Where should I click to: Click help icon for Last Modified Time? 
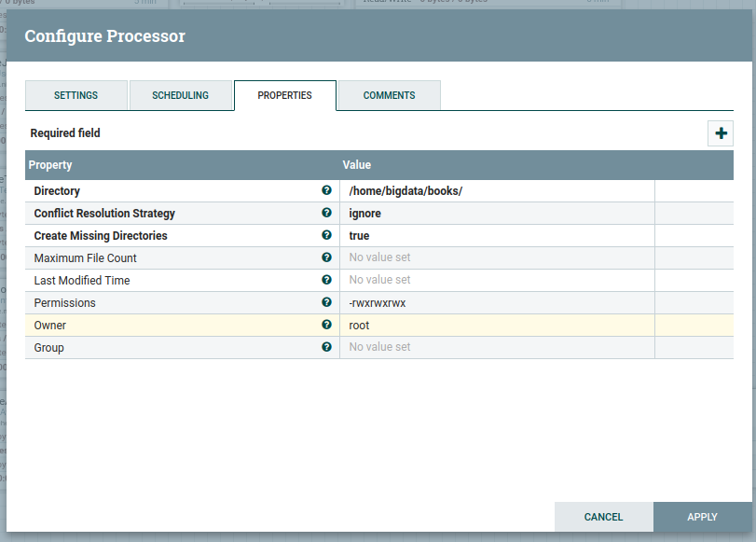[326, 280]
